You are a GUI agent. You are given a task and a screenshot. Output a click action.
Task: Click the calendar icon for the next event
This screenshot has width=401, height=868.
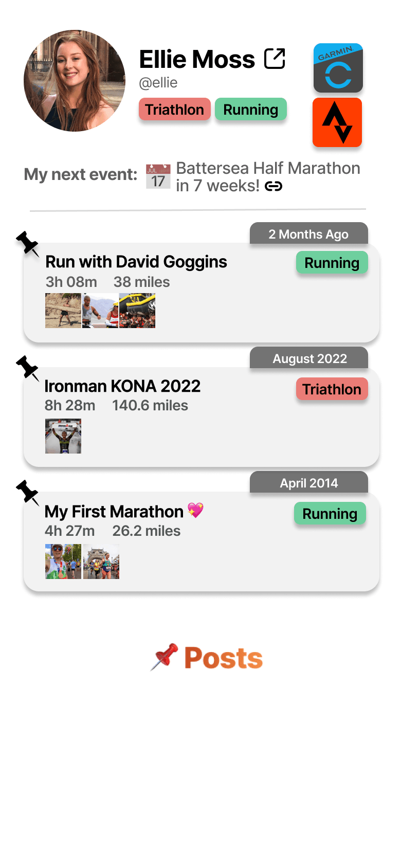coord(158,176)
